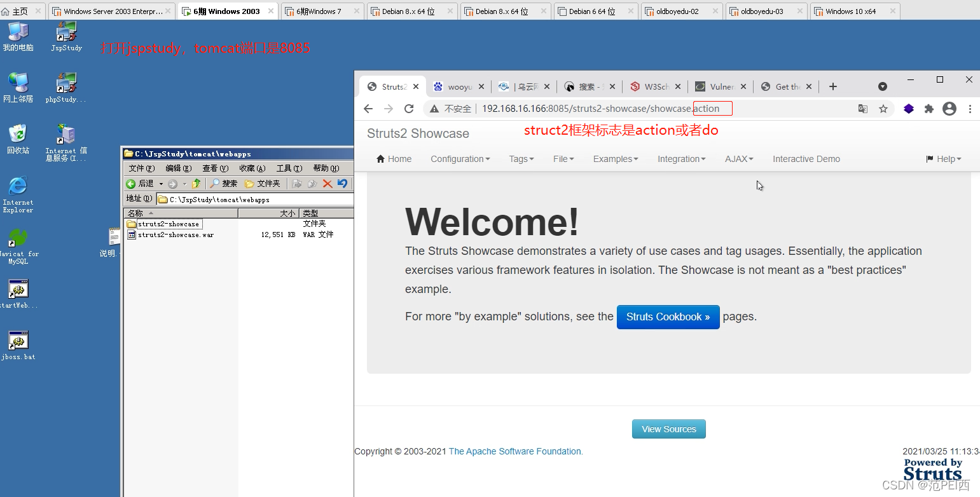The height and width of the screenshot is (497, 980).
Task: Toggle the Folders pane button in Explorer
Action: 263,184
